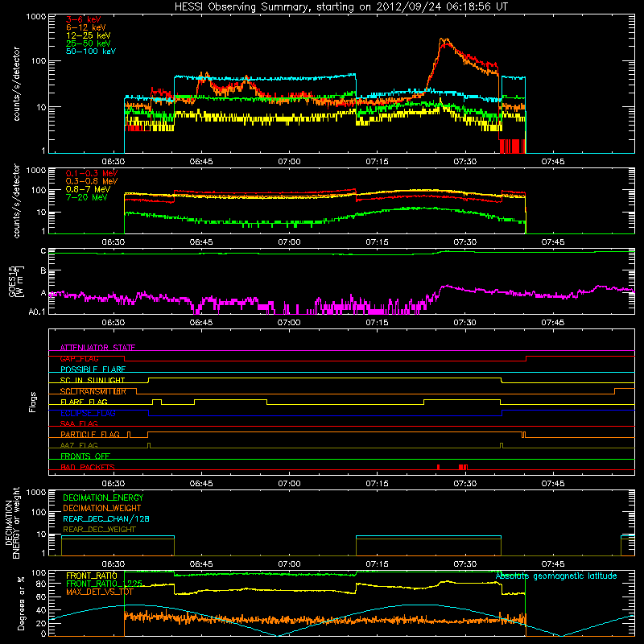Click the AAZ_FLAG label

coord(79,445)
